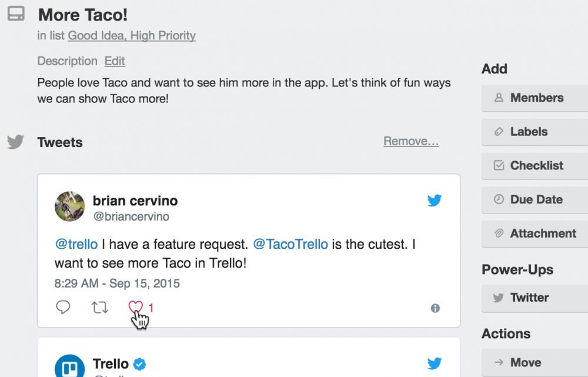The height and width of the screenshot is (377, 588).
Task: Open Trello's profile avatar
Action: tap(69, 367)
